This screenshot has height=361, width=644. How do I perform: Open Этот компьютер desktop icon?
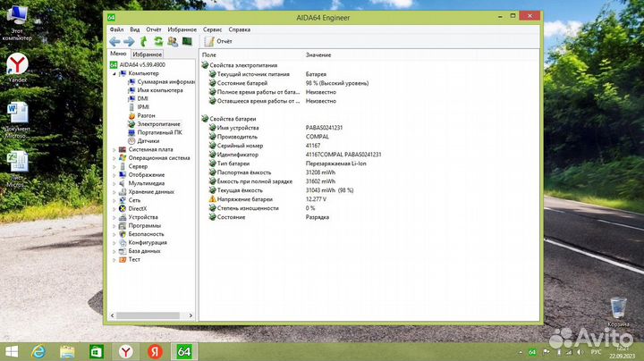pyautogui.click(x=17, y=22)
